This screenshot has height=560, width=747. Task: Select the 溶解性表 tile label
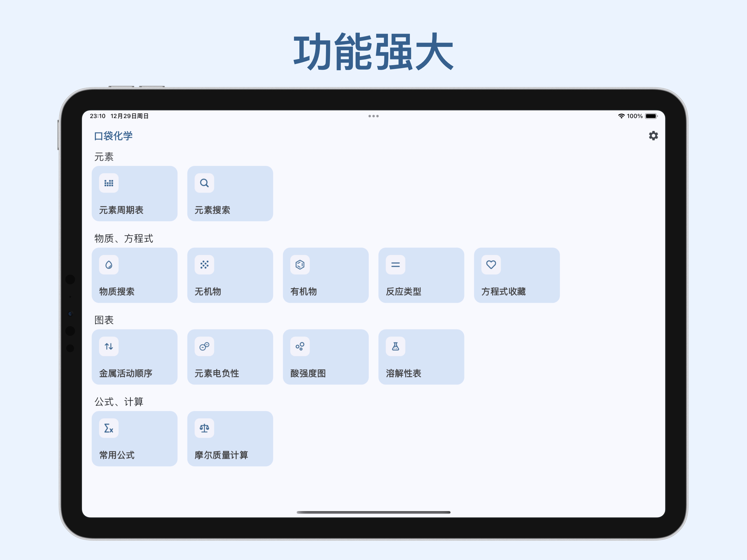pos(404,373)
